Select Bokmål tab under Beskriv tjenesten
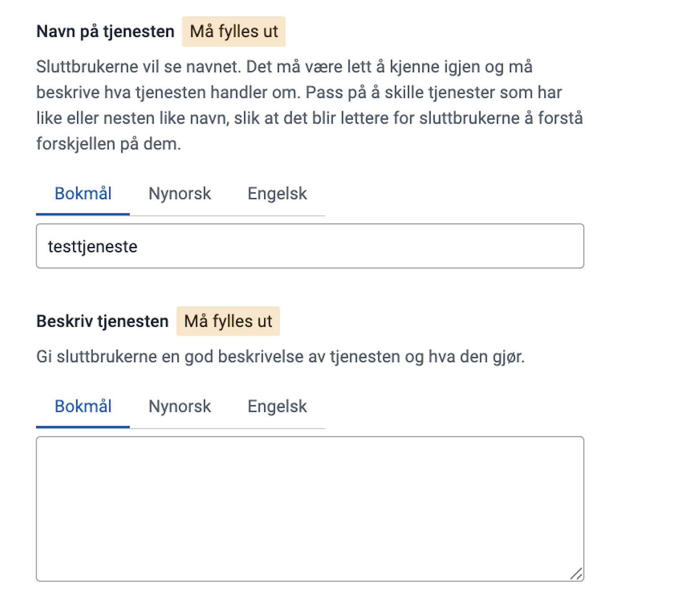 pyautogui.click(x=83, y=406)
